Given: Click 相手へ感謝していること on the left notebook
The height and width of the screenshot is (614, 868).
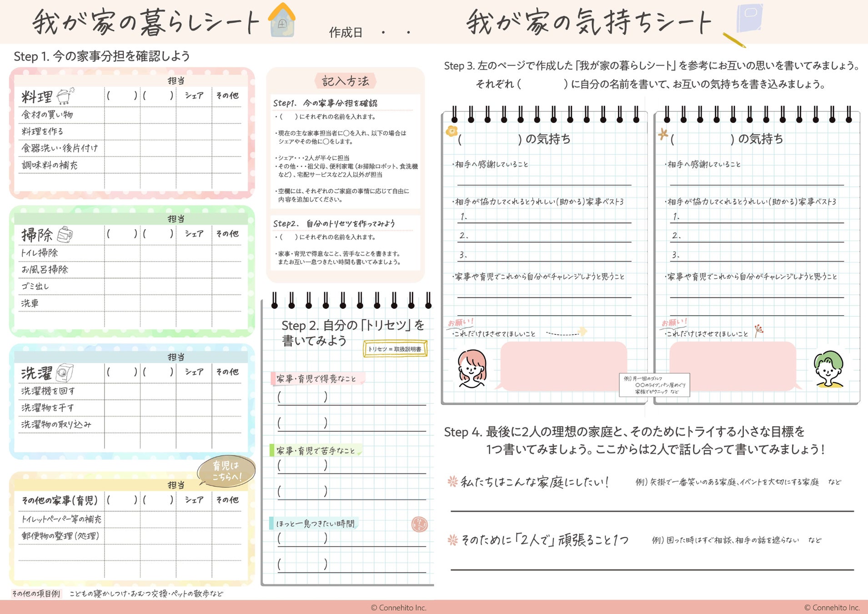Looking at the screenshot, I should coord(492,164).
